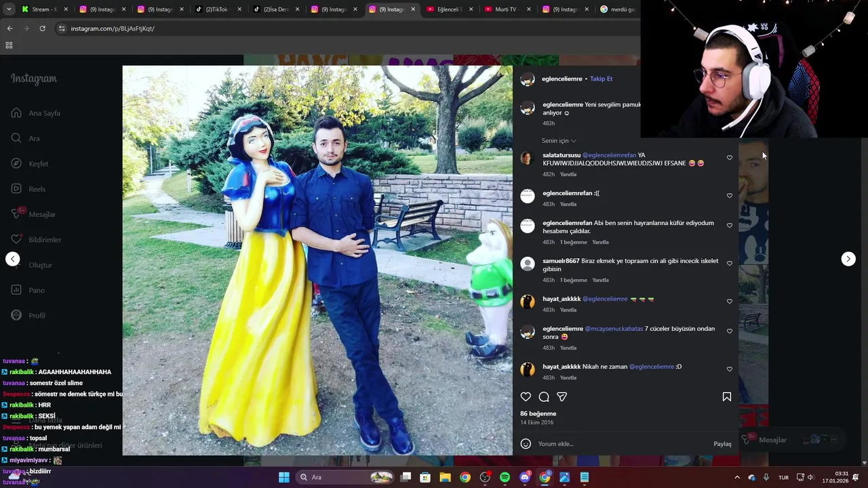Click the Instagram logo
Viewport: 868px width, 488px height.
(x=34, y=79)
